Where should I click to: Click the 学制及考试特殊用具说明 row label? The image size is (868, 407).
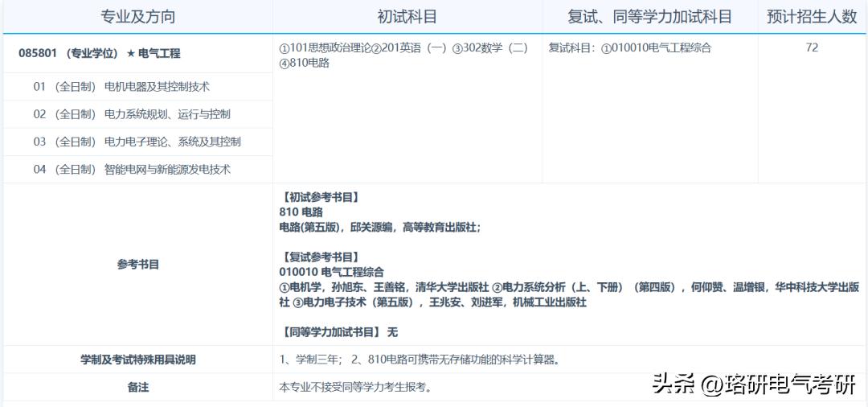(x=138, y=360)
